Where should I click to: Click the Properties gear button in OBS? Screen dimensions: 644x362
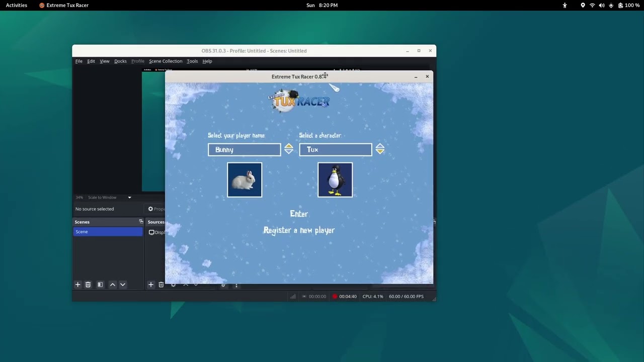pyautogui.click(x=156, y=209)
